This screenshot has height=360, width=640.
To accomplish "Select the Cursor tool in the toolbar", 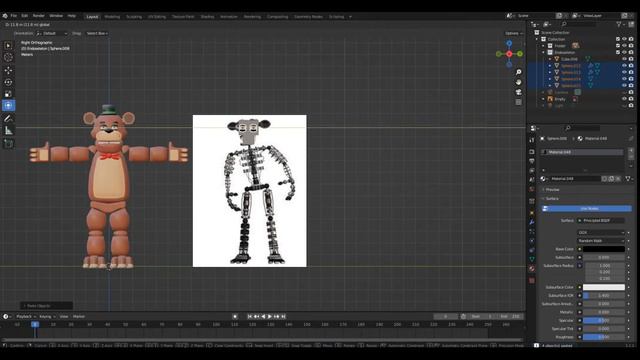I will point(8,58).
